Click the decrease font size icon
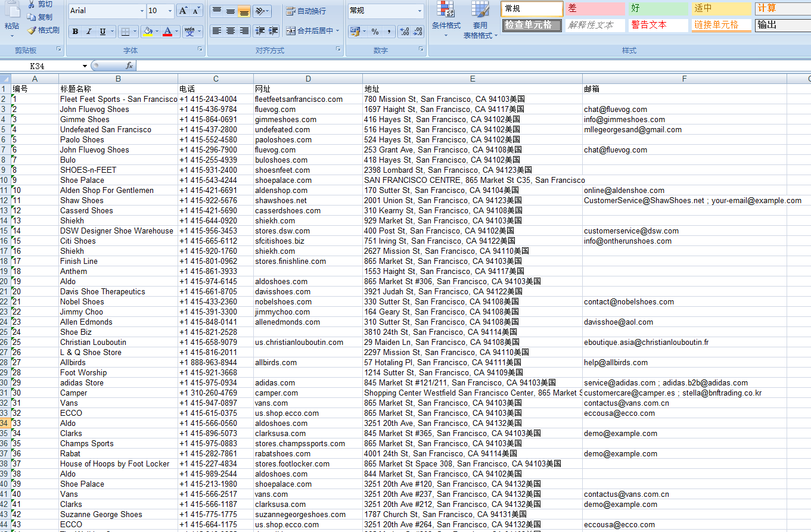Viewport: 811px width, 532px height. click(x=197, y=11)
